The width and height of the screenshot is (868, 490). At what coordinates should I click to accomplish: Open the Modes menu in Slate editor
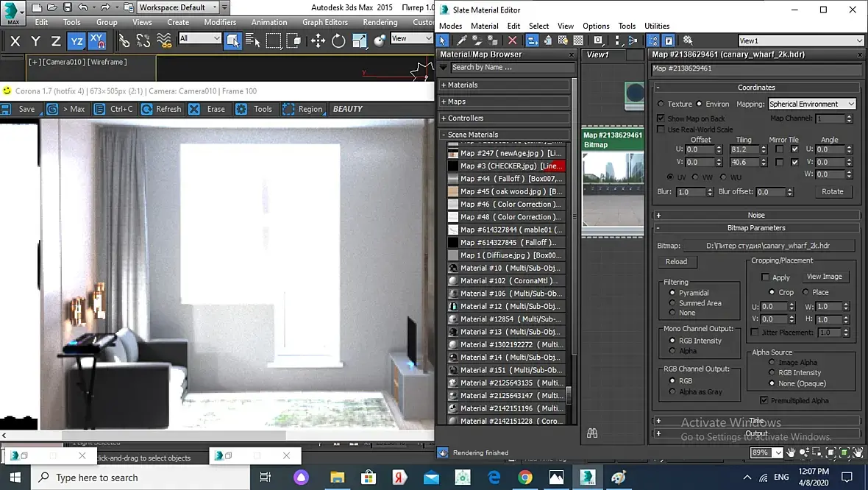click(x=451, y=26)
